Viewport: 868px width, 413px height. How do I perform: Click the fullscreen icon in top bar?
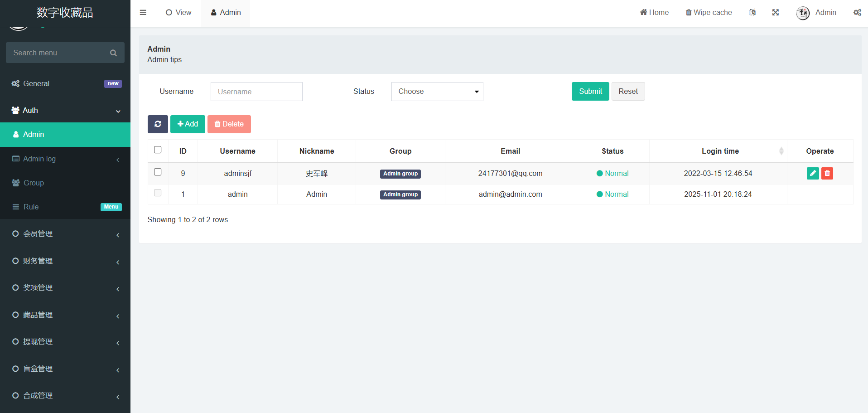(x=776, y=13)
